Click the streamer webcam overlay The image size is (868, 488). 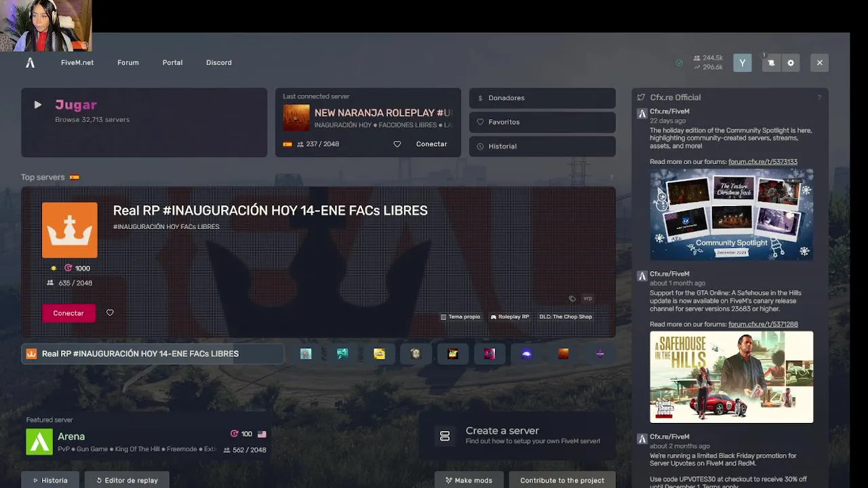(x=45, y=26)
